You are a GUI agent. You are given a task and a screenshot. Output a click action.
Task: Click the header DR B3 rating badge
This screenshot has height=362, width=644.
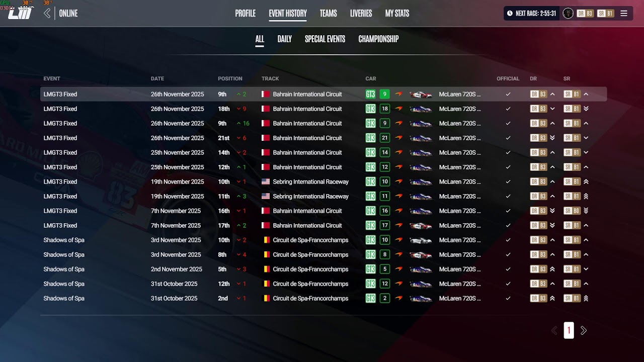coord(585,14)
